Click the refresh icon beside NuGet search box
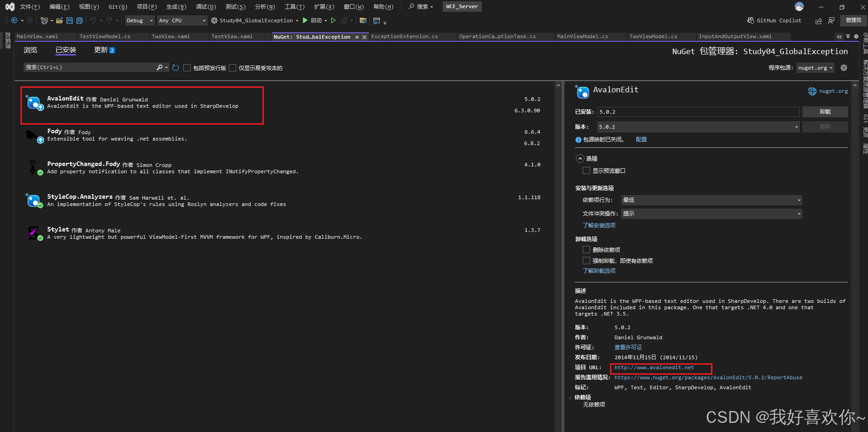The height and width of the screenshot is (432, 868). (x=176, y=67)
